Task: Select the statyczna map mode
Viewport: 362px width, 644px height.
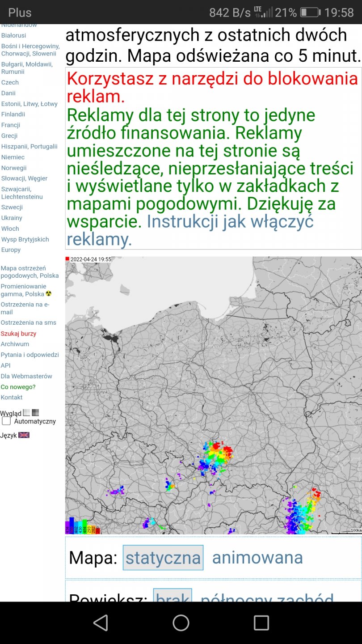Action: [163, 558]
